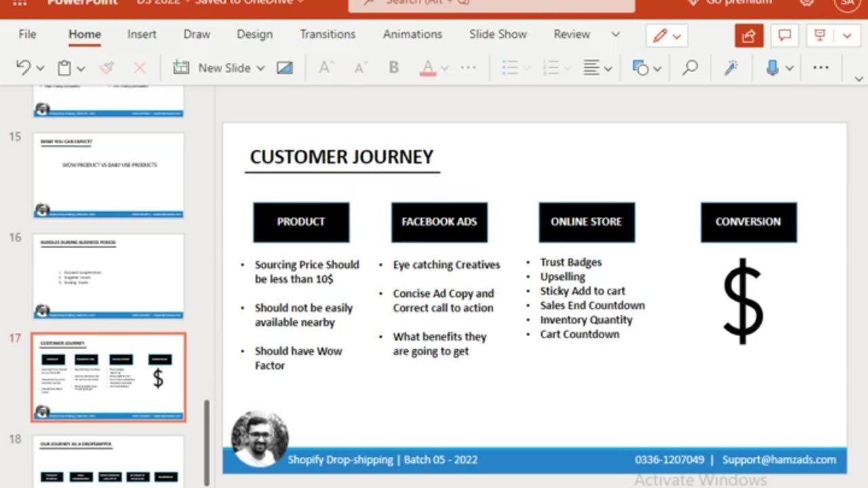Toggle the numbered list

point(551,68)
